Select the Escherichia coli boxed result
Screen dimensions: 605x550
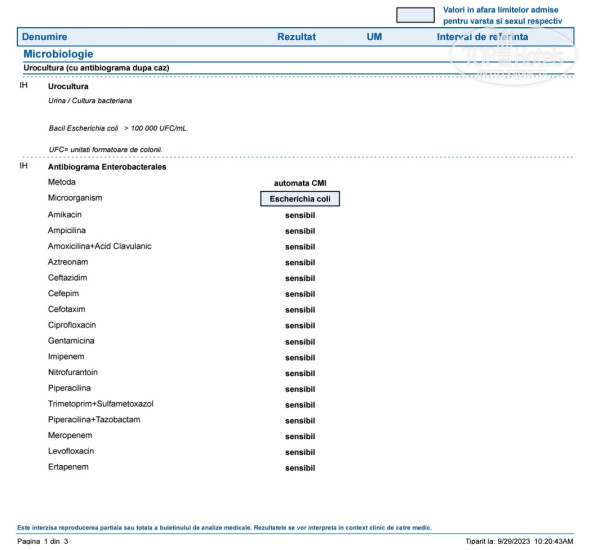[299, 199]
